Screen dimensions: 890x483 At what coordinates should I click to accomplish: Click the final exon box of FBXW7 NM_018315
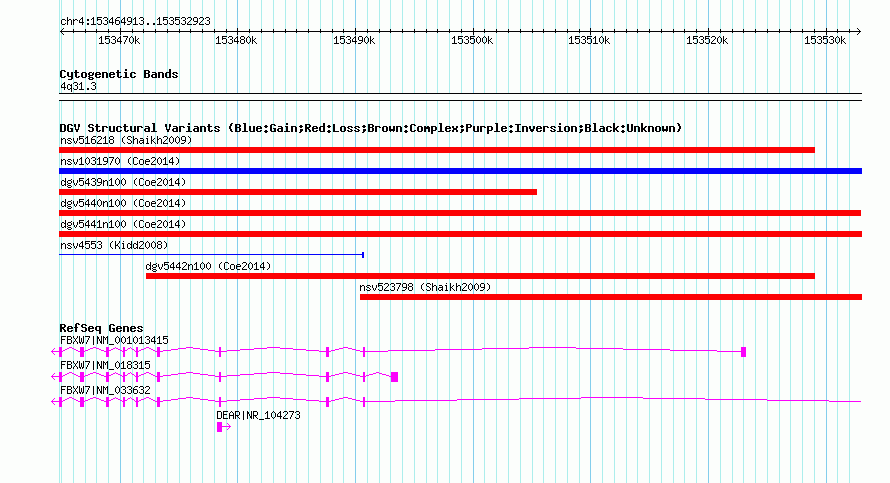(394, 377)
